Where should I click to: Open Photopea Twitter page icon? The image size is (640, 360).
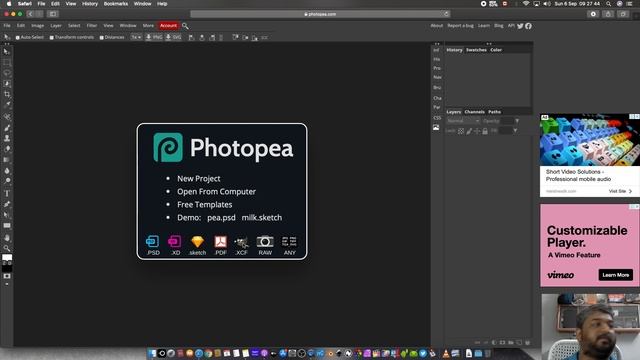coord(520,26)
